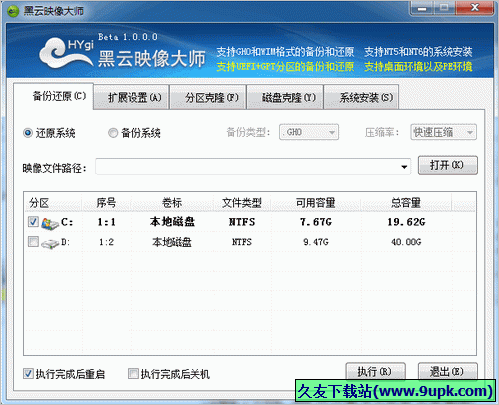Click the 文件类型 column header
This screenshot has height=405, width=499.
242,202
